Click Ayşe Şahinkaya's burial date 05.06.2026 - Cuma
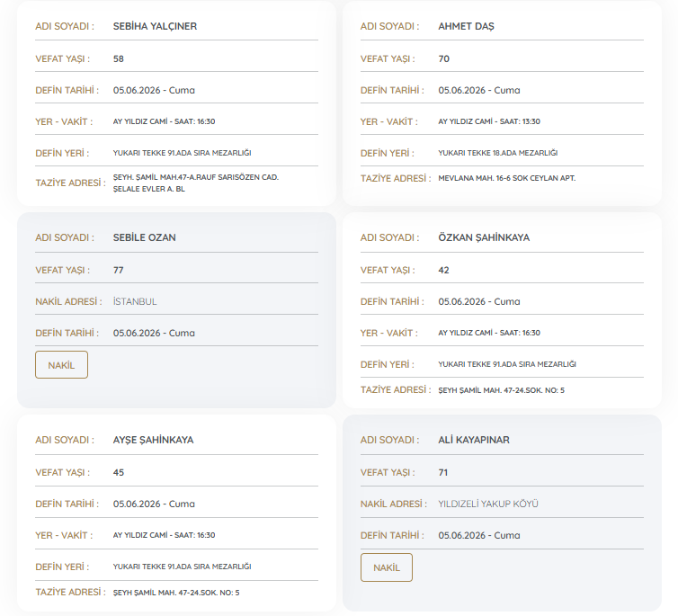The height and width of the screenshot is (616, 678). [x=154, y=504]
